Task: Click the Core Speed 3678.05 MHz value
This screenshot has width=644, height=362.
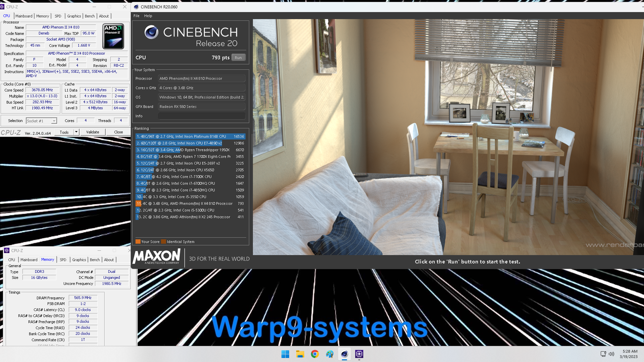Action: (42, 90)
